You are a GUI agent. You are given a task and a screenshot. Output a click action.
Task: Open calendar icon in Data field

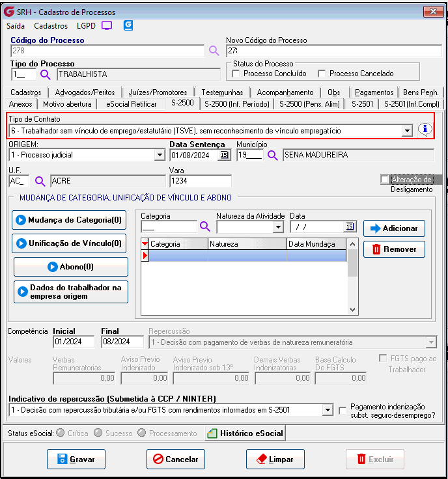tap(350, 226)
